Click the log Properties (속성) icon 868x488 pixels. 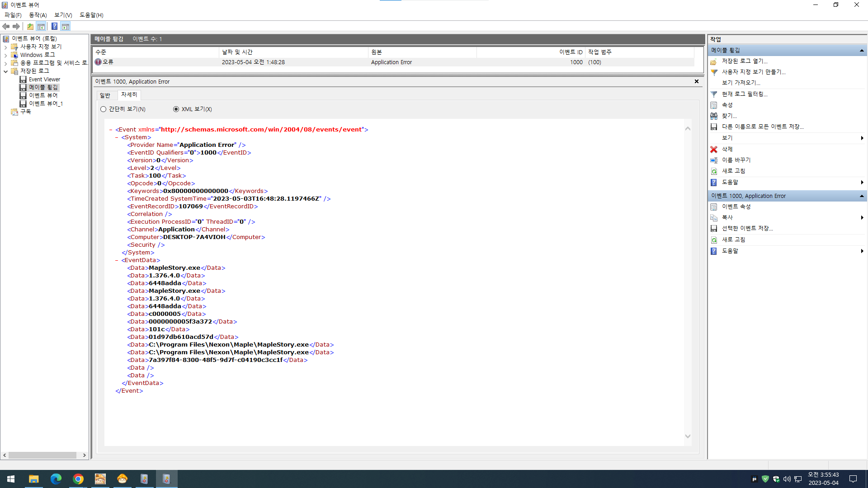click(x=714, y=105)
